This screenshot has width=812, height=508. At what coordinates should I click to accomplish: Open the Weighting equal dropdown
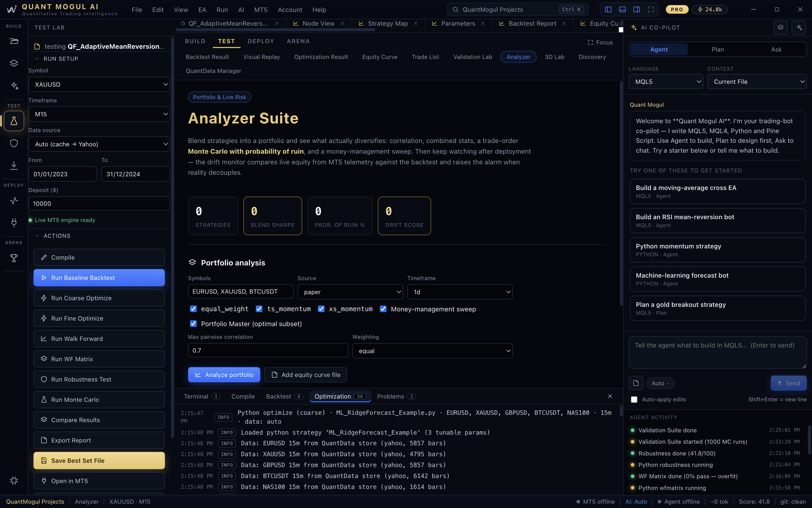tap(432, 351)
